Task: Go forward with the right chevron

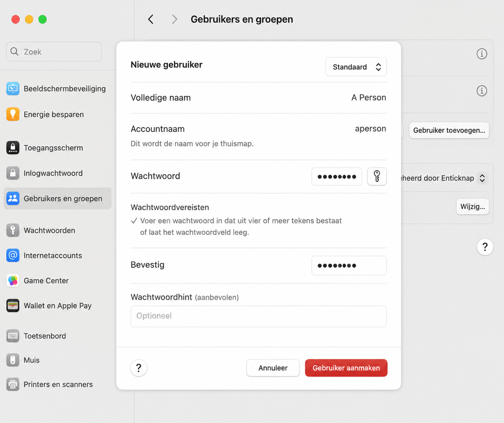Action: (x=175, y=19)
